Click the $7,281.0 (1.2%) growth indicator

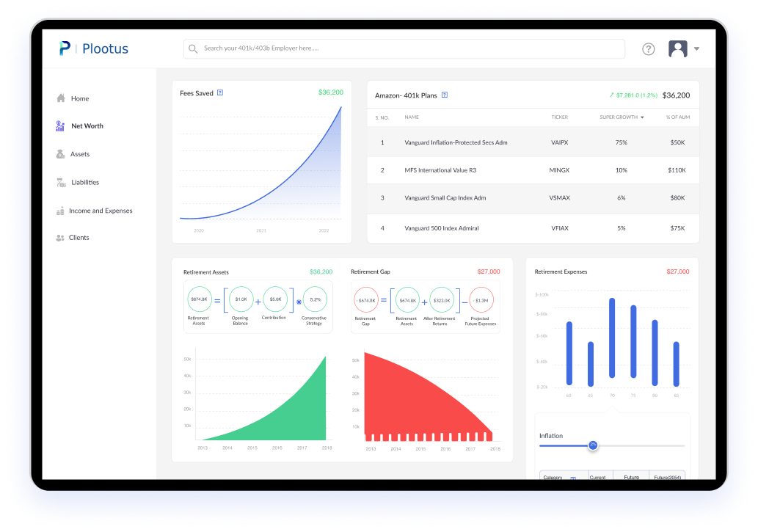click(634, 95)
